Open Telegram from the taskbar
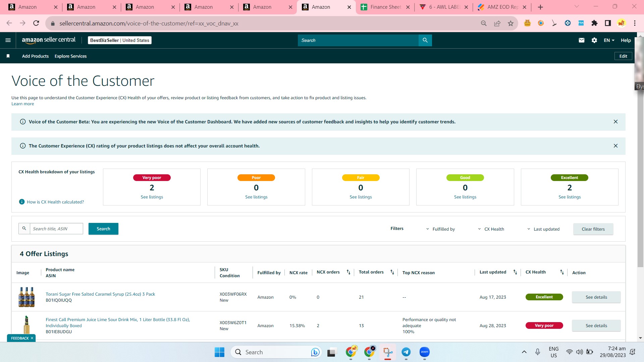644x362 pixels. pos(406,352)
